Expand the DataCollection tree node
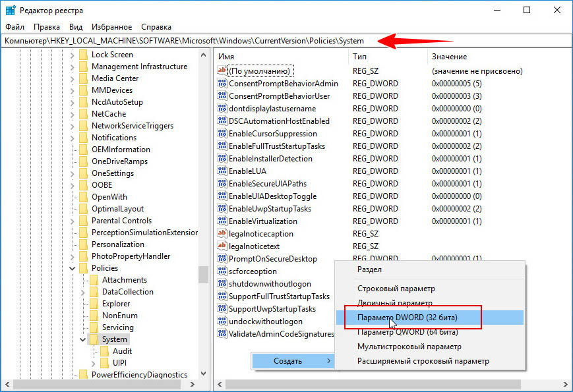 pyautogui.click(x=83, y=292)
